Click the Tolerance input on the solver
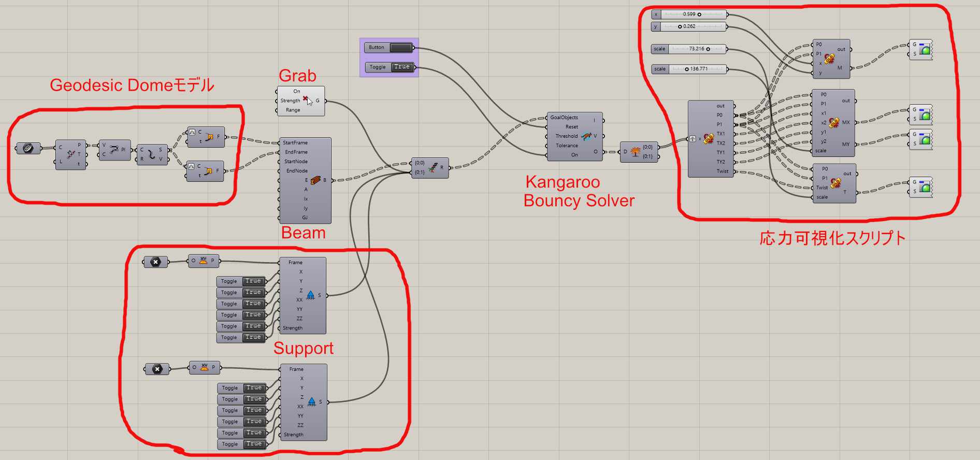 567,146
